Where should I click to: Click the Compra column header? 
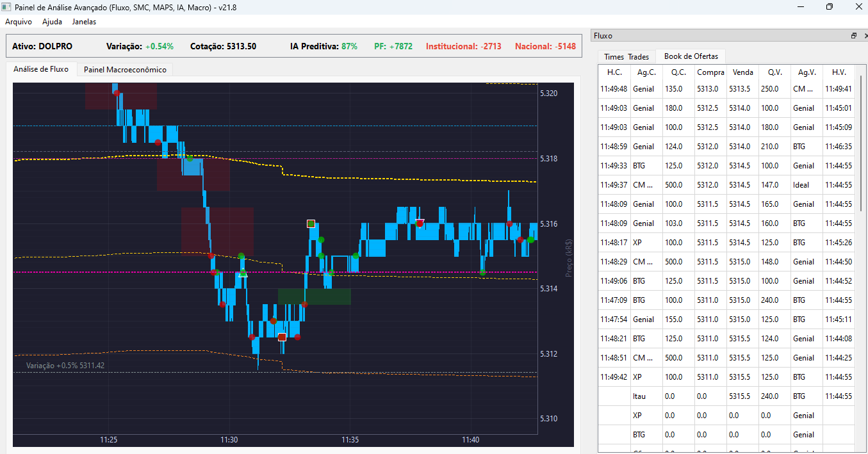click(x=710, y=72)
